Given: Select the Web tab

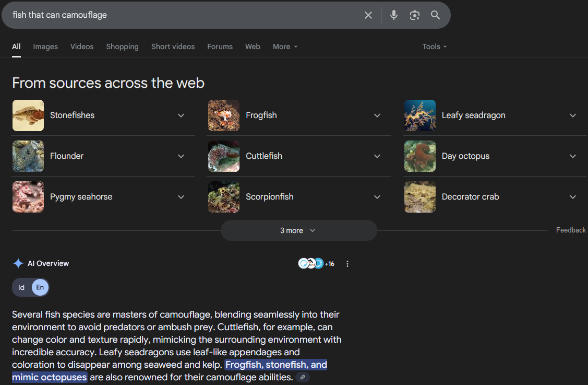Looking at the screenshot, I should click(x=253, y=46).
